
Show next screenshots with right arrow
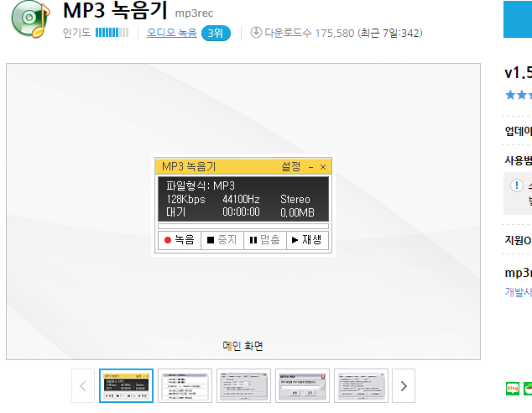(x=404, y=386)
